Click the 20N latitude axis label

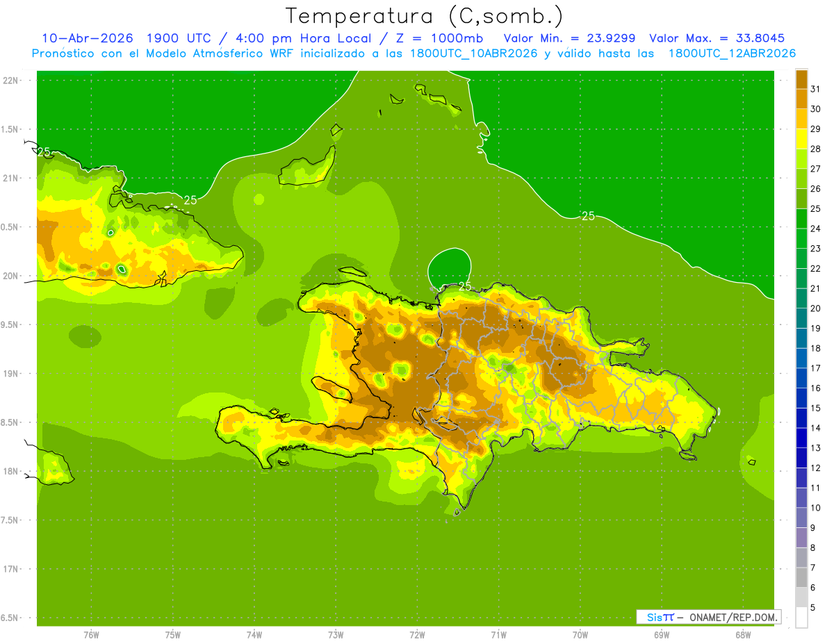tap(10, 276)
